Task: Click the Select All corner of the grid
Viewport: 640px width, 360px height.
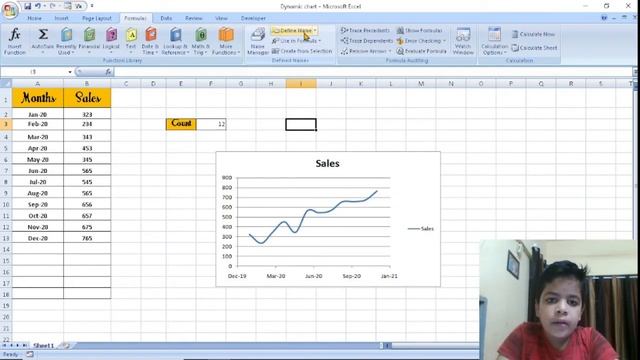Action: point(6,84)
